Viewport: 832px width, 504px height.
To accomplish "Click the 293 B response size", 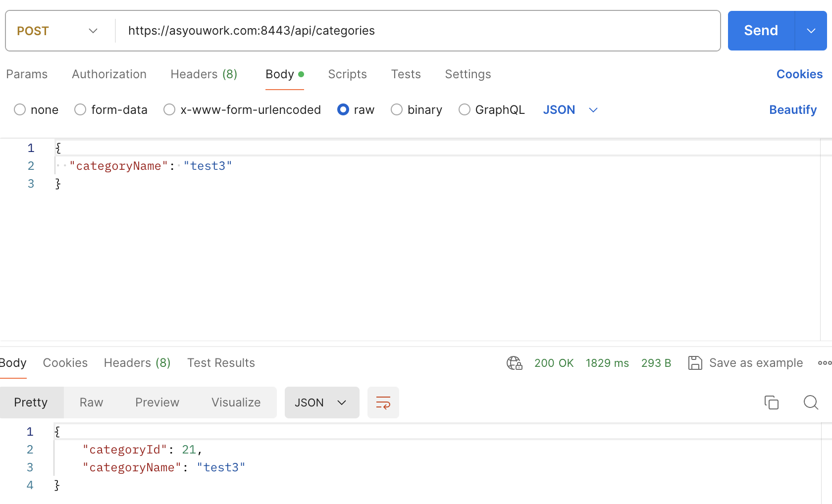I will point(656,363).
